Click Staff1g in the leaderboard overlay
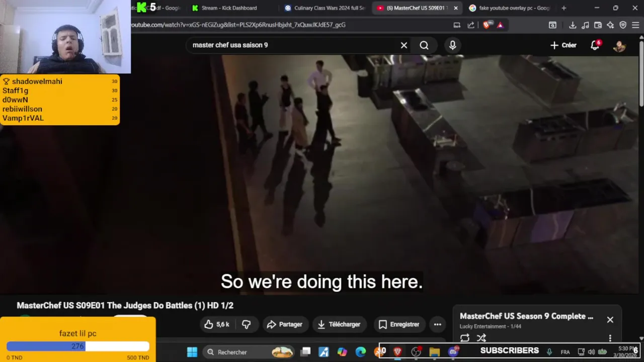The height and width of the screenshot is (362, 644). pos(15,90)
